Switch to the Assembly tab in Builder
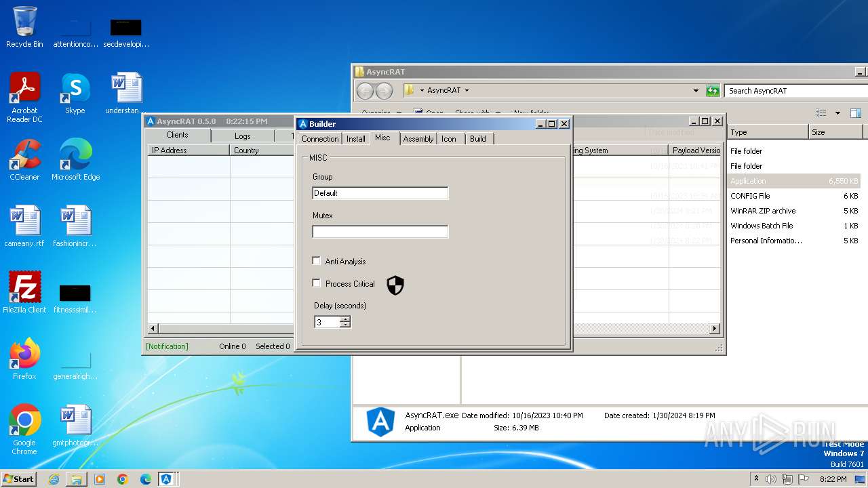This screenshot has width=868, height=488. (418, 139)
